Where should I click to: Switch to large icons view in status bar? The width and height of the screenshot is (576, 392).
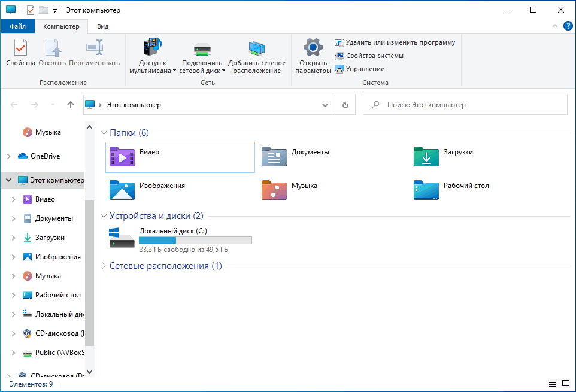coord(566,384)
